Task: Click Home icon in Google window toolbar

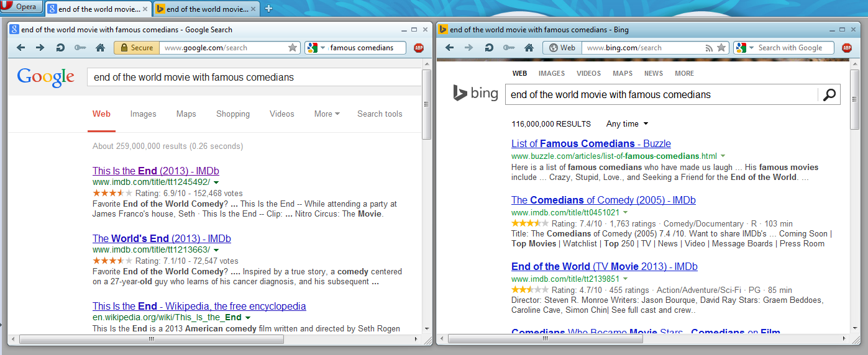Action: tap(100, 48)
